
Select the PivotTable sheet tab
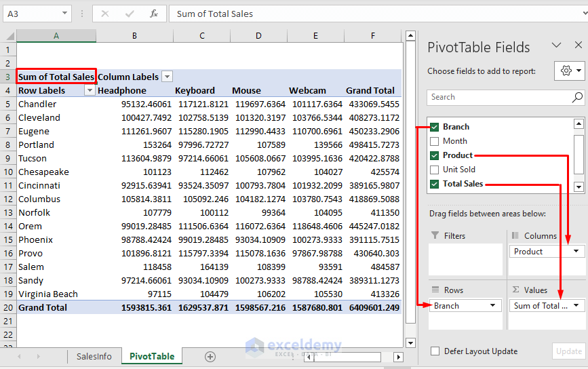click(152, 357)
